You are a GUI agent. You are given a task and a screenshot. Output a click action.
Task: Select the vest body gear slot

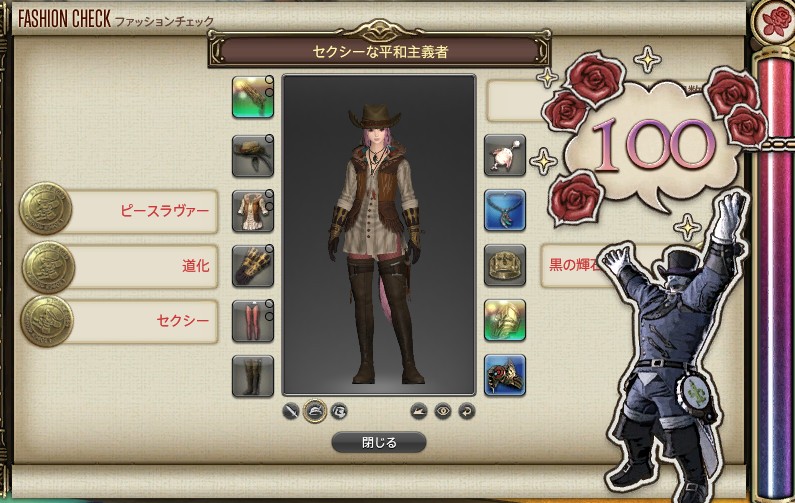(252, 211)
